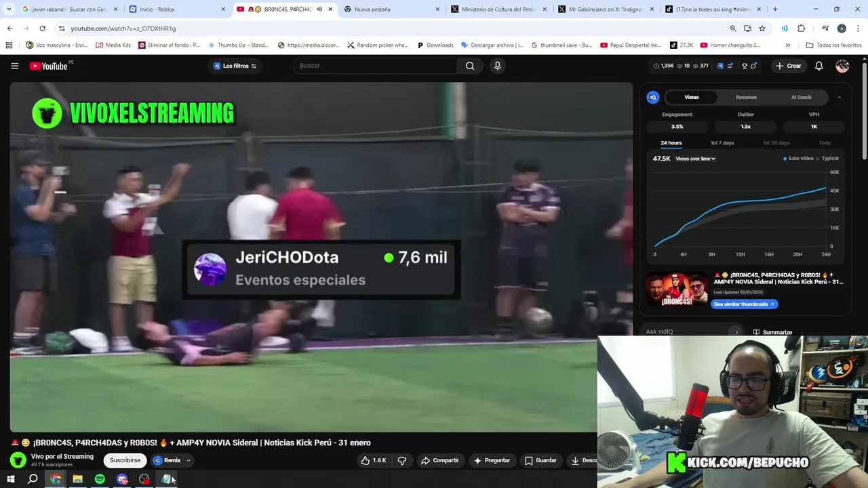This screenshot has width=868, height=488.
Task: Click the YouTube search magnifier button
Action: [x=470, y=66]
